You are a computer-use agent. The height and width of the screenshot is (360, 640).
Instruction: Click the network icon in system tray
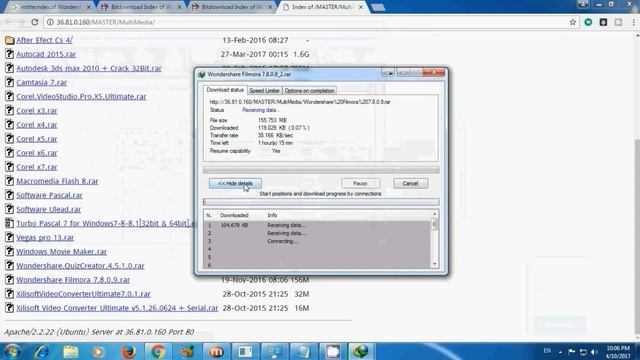583,352
